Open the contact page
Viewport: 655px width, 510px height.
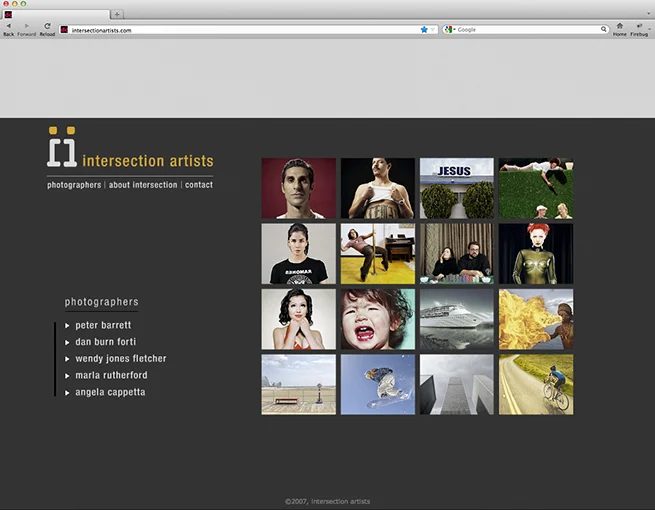pyautogui.click(x=199, y=185)
